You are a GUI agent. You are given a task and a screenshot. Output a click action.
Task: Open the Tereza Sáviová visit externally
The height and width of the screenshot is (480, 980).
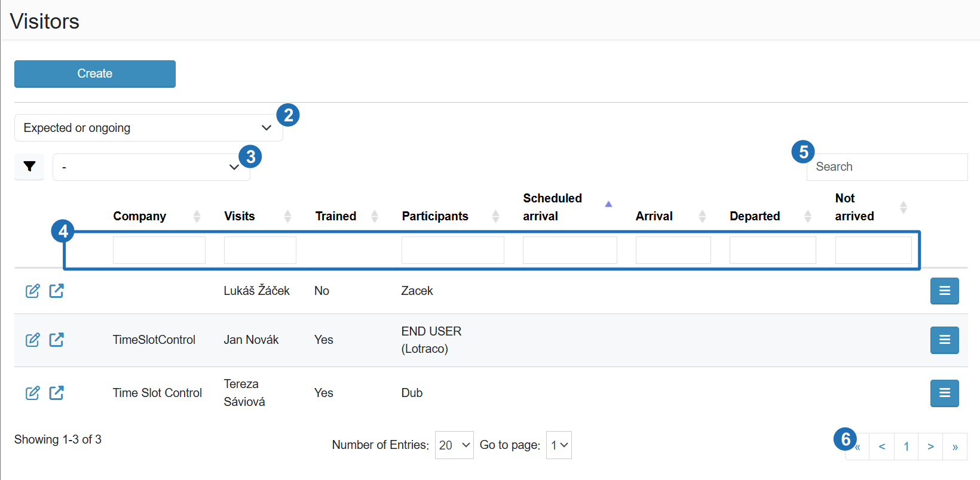click(x=57, y=393)
